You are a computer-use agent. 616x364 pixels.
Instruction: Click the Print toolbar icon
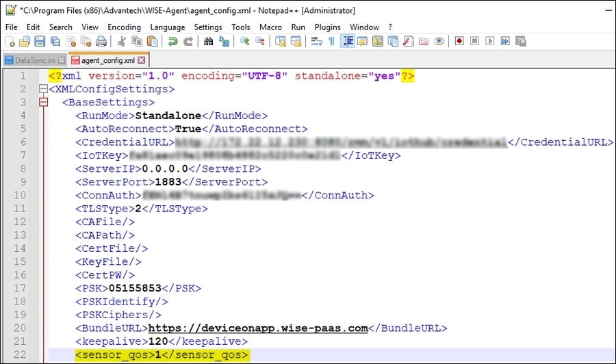pyautogui.click(x=101, y=42)
